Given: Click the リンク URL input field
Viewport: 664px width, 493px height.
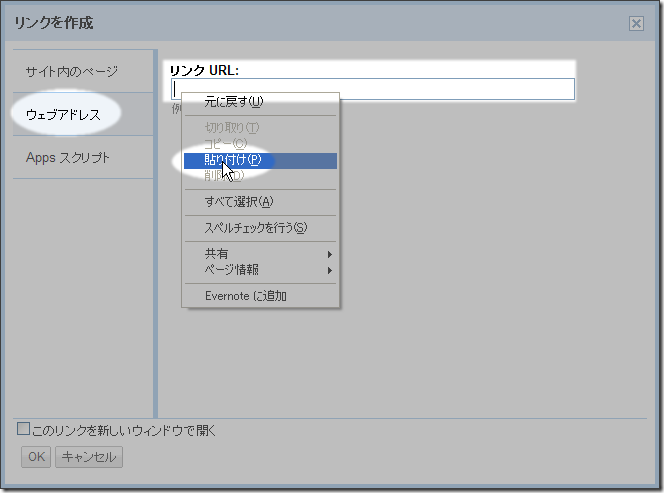Looking at the screenshot, I should pos(373,89).
